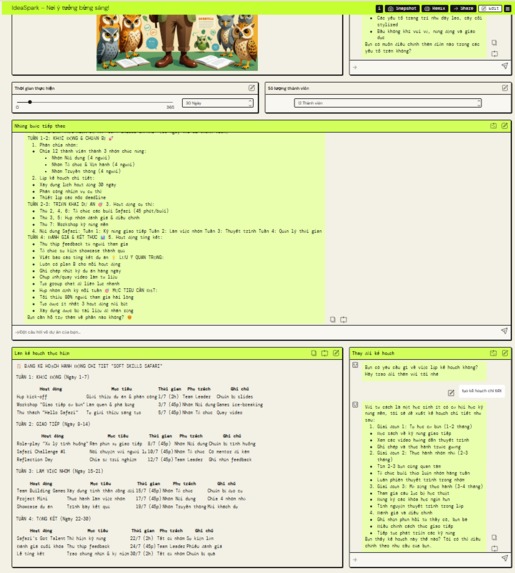Export the 'Những bước tiếp theo' panel

(x=493, y=126)
